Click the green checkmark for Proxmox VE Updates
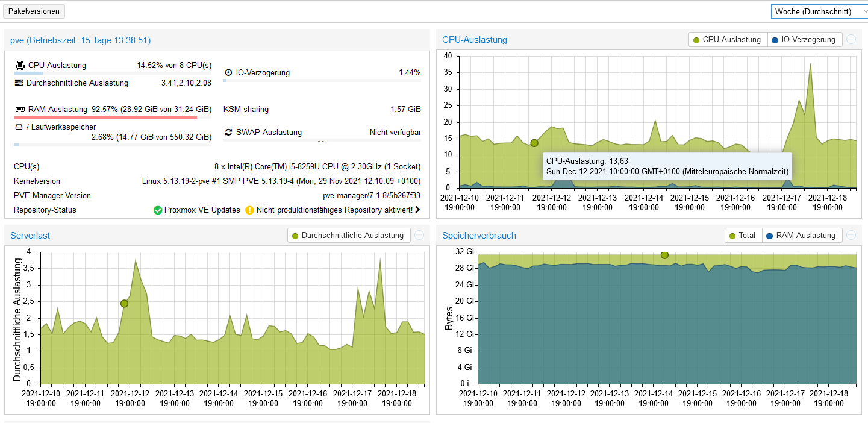This screenshot has width=868, height=423. [x=158, y=210]
